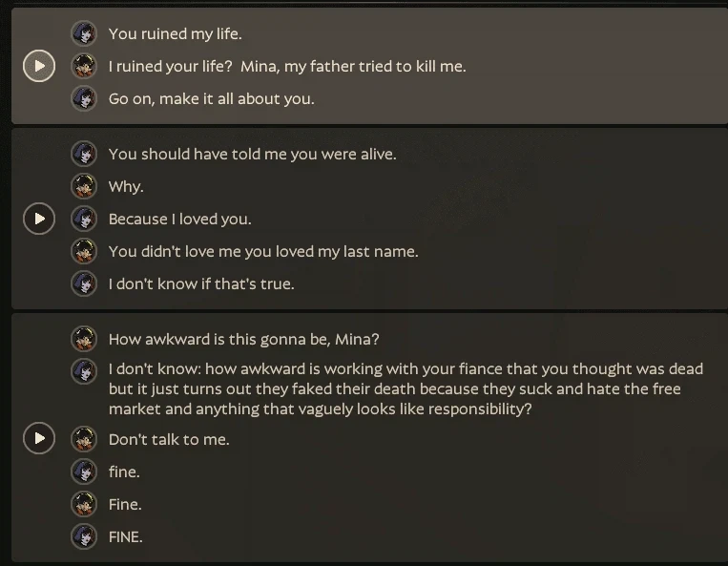The width and height of the screenshot is (728, 566).
Task: Click portrait beside "How awkward is this gonna be"
Action: pyautogui.click(x=84, y=339)
